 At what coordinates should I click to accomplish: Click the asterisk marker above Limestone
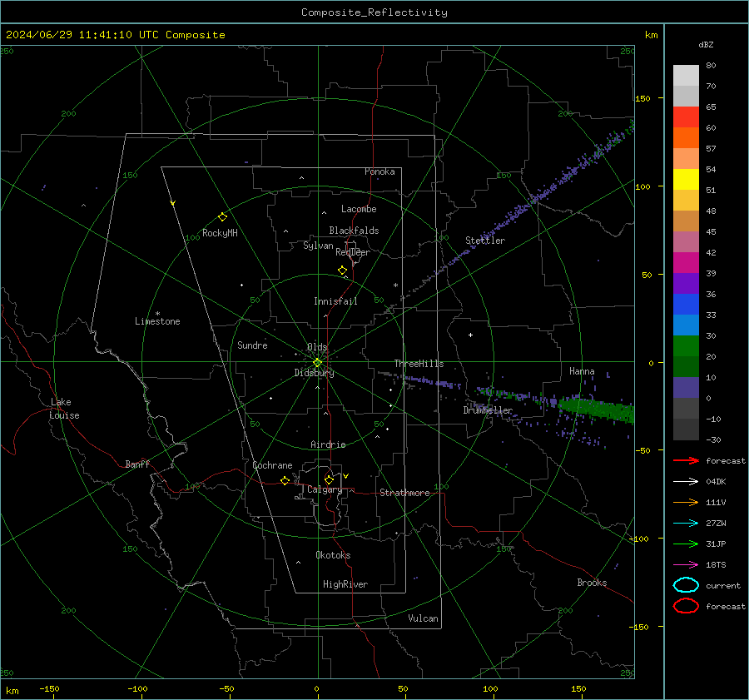(157, 314)
